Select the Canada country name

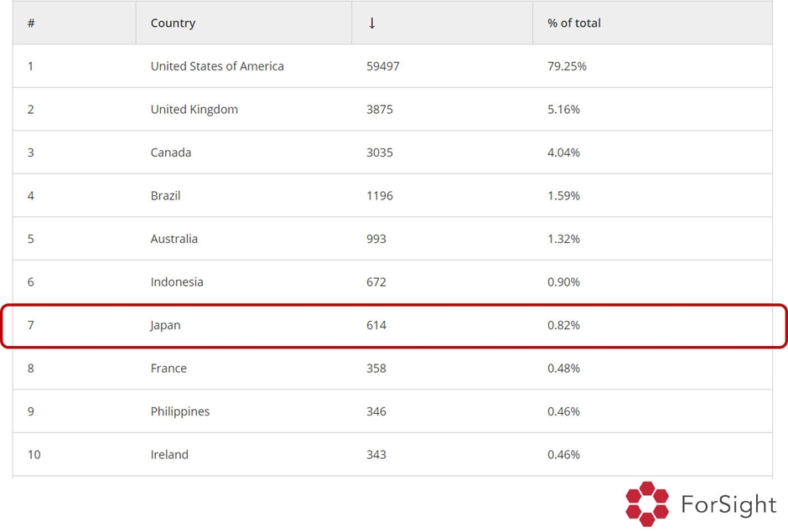(x=171, y=152)
